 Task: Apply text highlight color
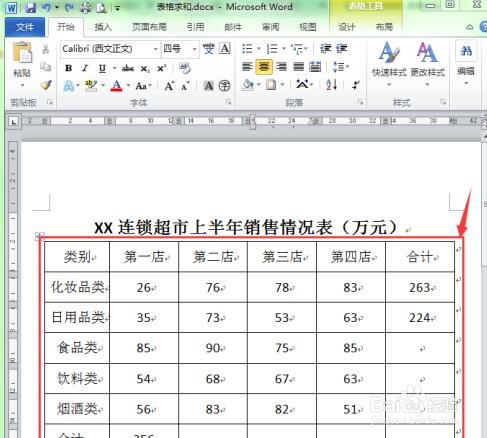coord(90,86)
